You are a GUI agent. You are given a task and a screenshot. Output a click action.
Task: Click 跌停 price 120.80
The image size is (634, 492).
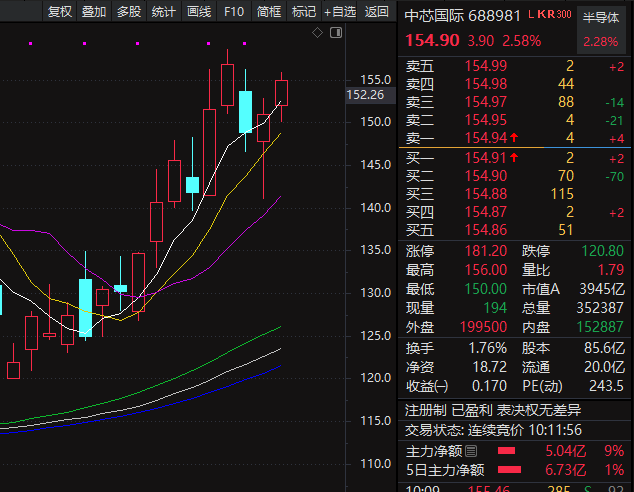pos(602,251)
